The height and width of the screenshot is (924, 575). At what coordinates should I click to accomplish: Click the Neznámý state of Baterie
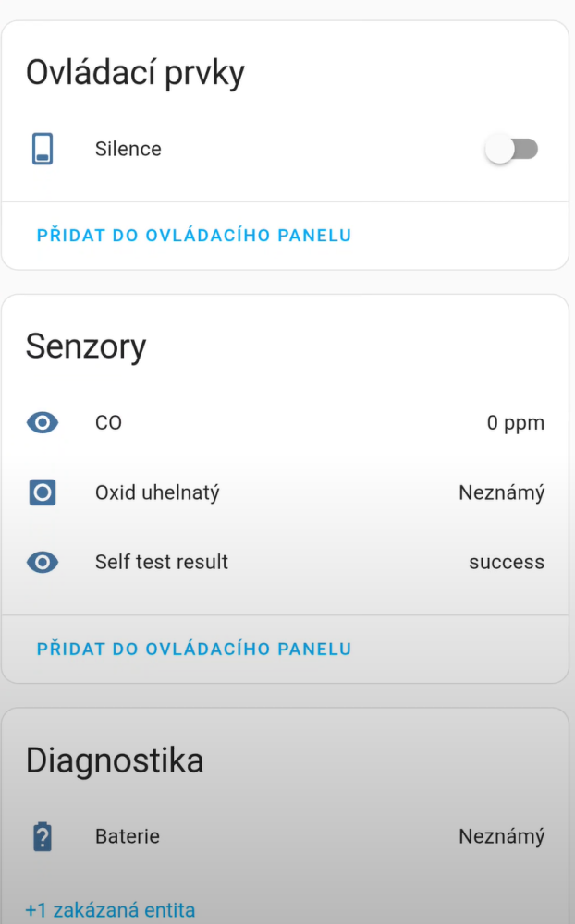[501, 836]
